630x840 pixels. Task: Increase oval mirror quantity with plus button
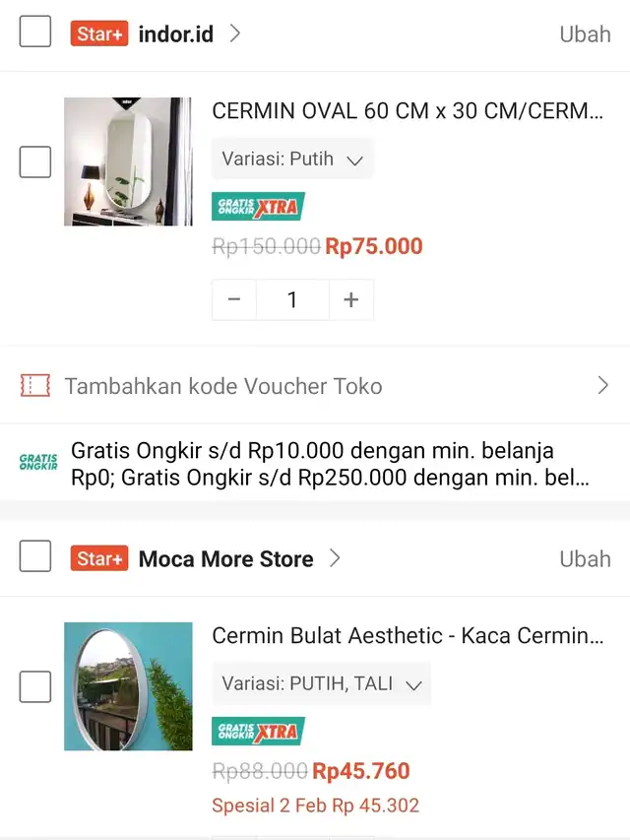[x=351, y=299]
